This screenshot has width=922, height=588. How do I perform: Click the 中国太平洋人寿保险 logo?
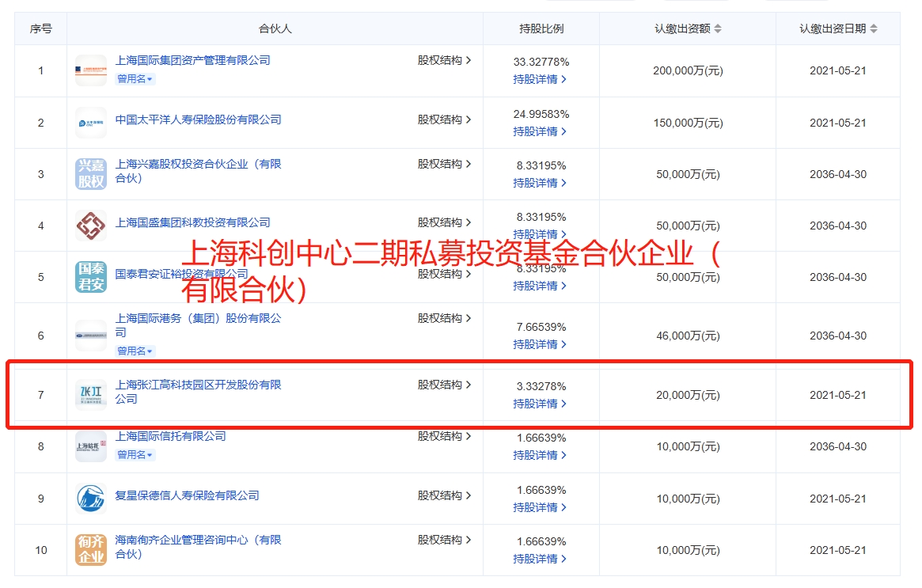coord(91,123)
